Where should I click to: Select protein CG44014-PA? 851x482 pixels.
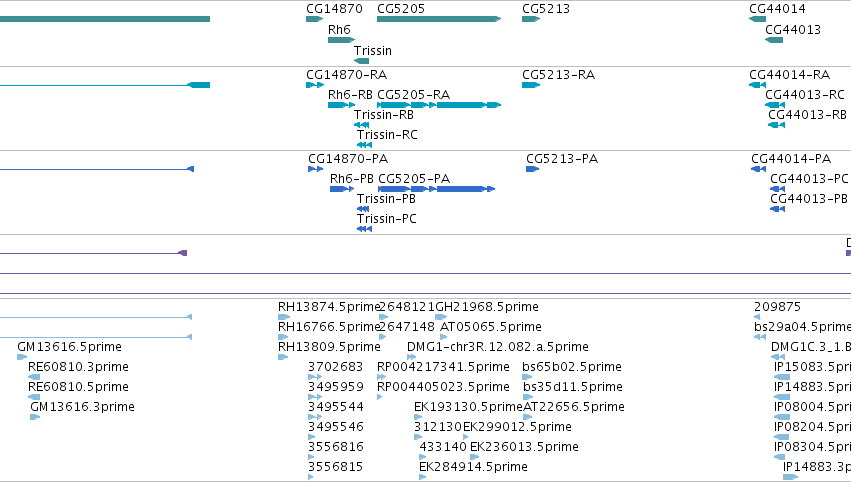pos(791,159)
